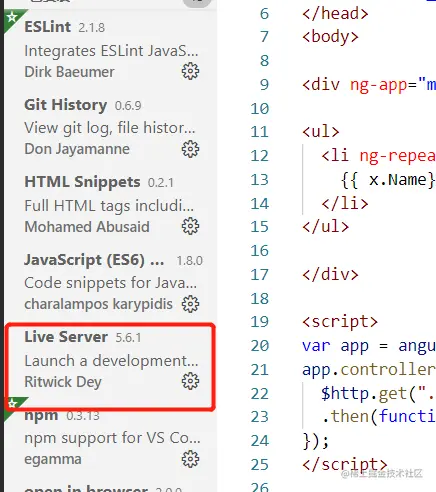
Task: Click publisher charalampos karypidis
Action: [x=98, y=304]
